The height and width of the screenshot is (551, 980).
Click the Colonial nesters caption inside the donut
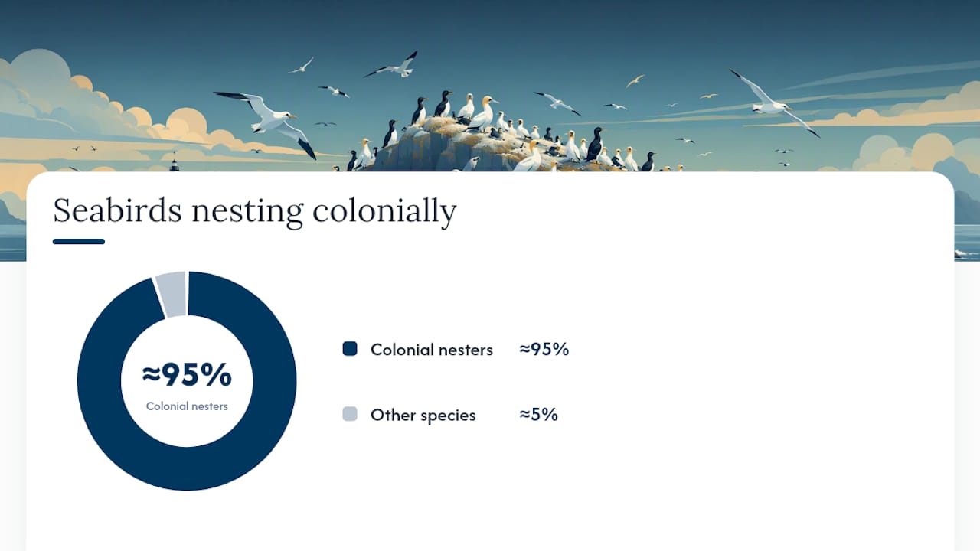click(187, 406)
